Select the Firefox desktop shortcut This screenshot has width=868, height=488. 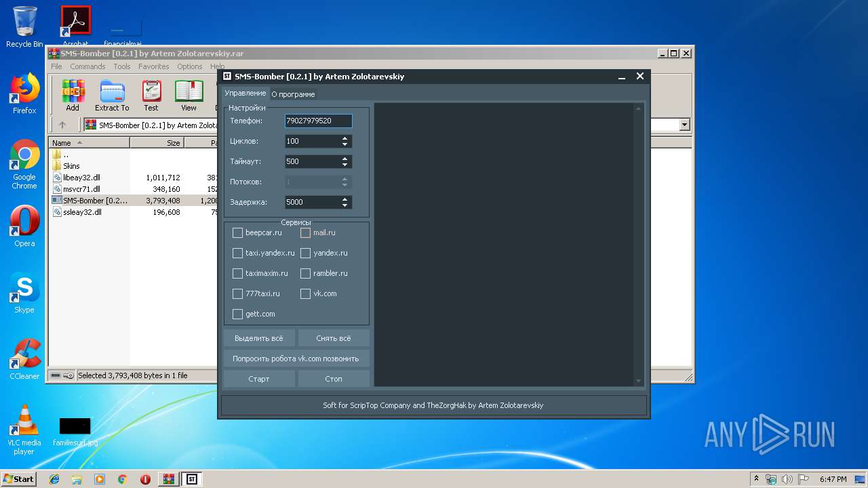click(24, 94)
